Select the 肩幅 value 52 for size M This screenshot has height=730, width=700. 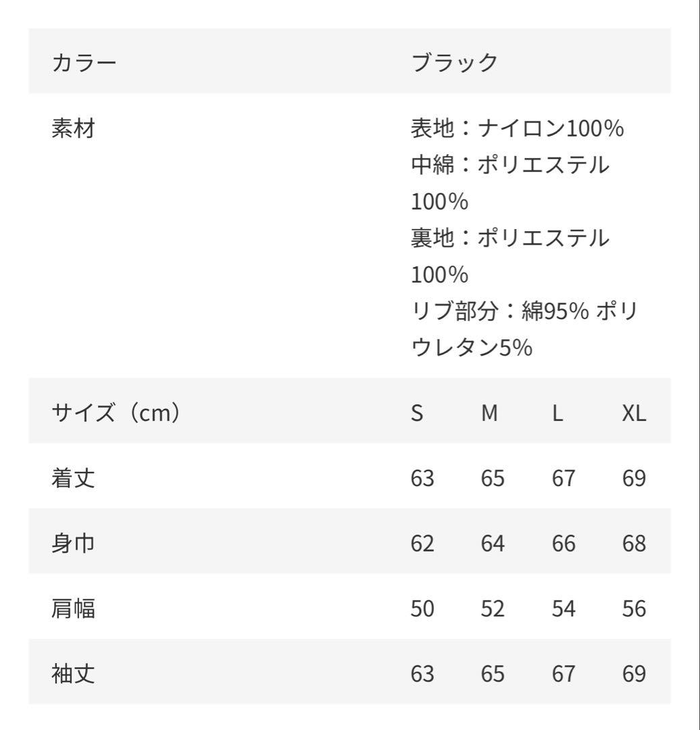point(493,609)
